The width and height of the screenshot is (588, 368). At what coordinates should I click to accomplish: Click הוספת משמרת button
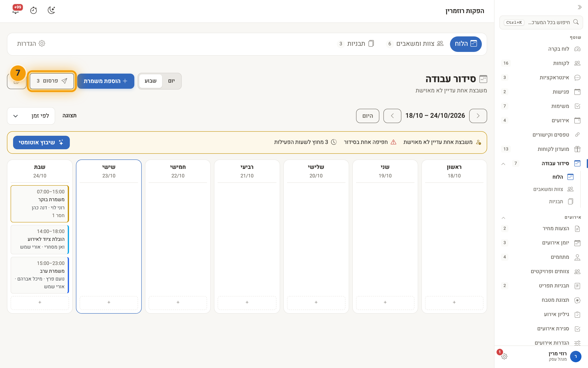106,81
